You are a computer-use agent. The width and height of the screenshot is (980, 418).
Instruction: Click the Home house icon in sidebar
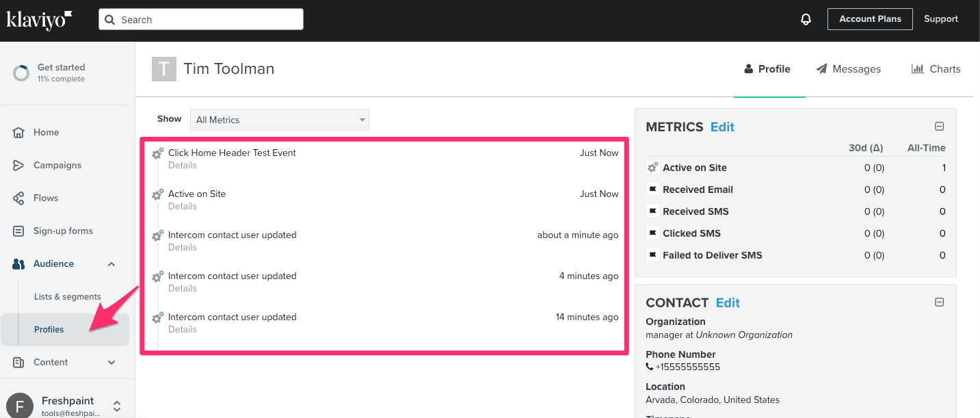click(x=19, y=133)
